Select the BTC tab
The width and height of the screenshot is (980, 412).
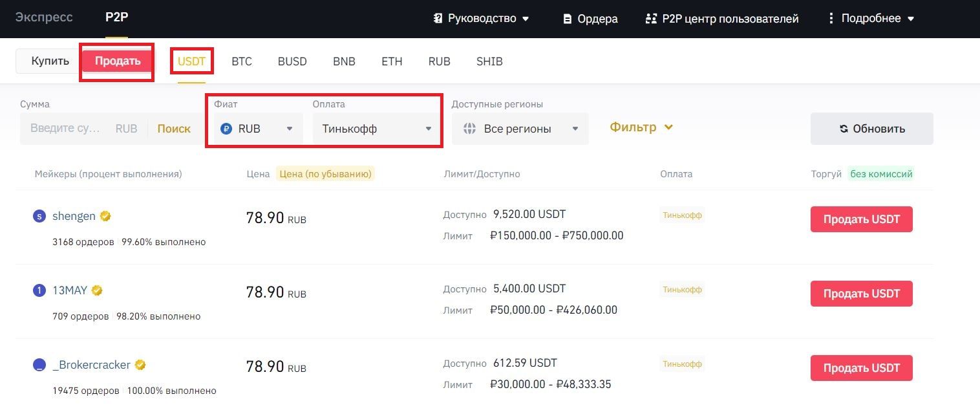(242, 61)
